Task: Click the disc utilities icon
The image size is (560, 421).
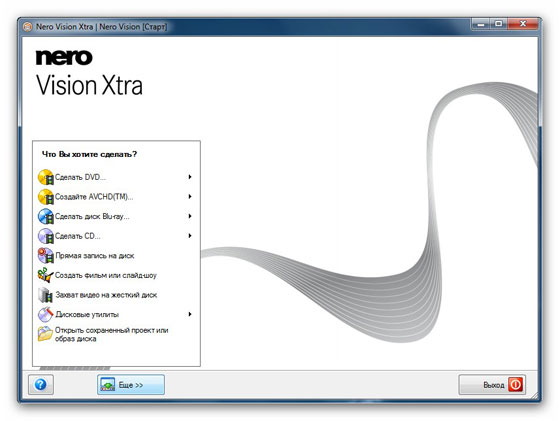Action: click(46, 315)
